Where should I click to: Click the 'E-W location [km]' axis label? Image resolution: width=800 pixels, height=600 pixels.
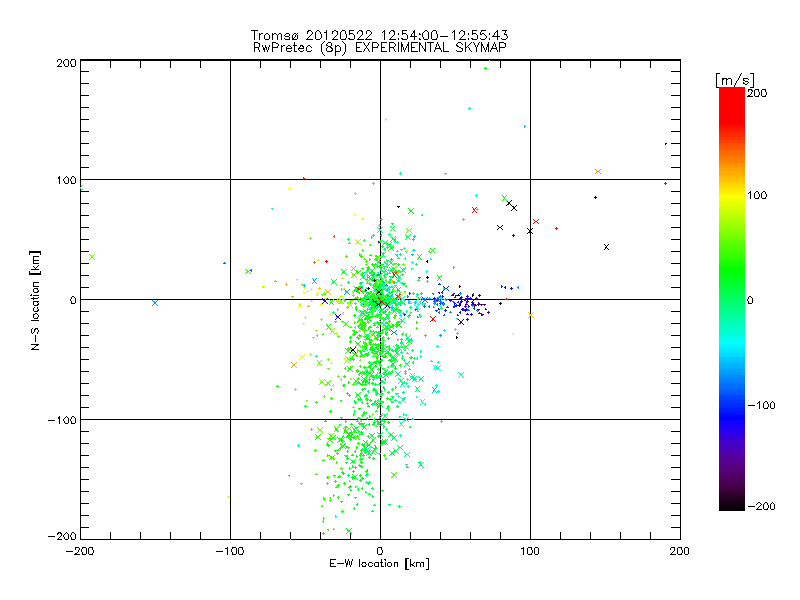point(379,563)
